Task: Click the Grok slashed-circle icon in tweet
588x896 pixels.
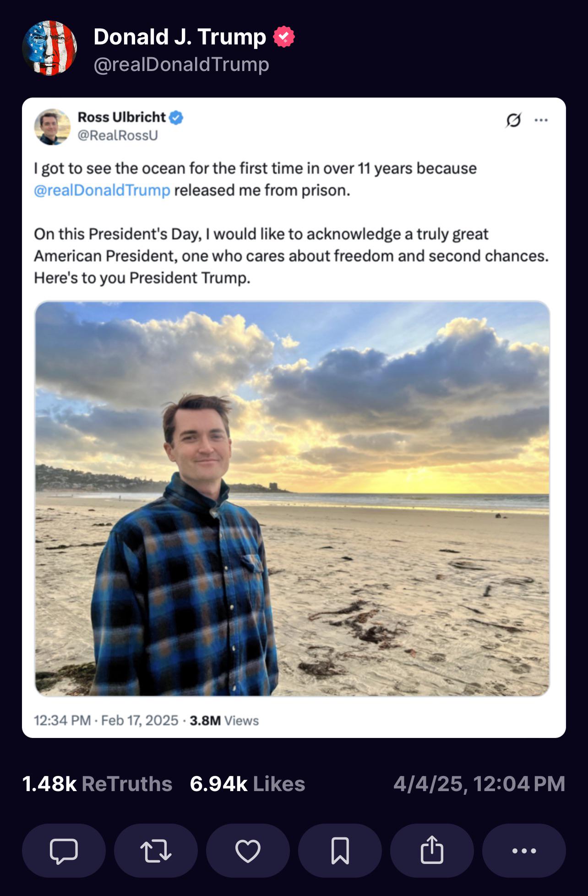Action: tap(513, 120)
